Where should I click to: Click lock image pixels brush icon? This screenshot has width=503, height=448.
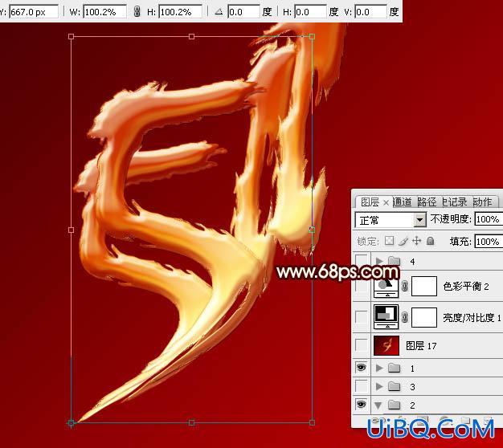click(403, 241)
